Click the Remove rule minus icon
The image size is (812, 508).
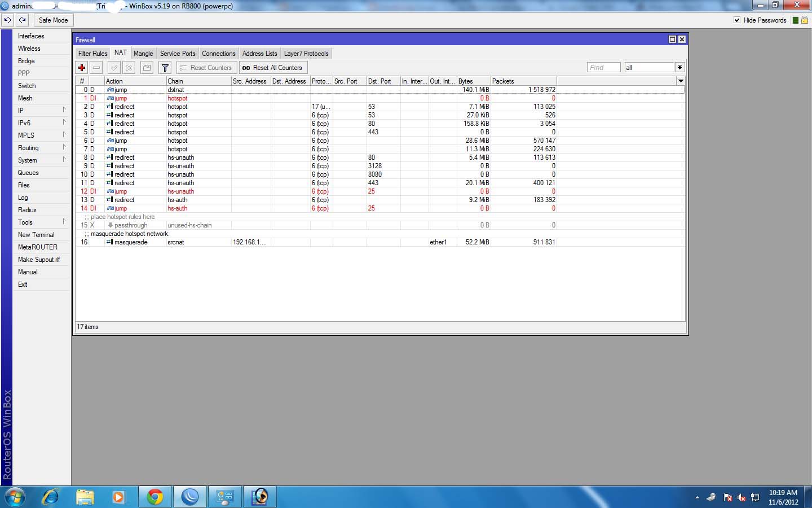96,68
